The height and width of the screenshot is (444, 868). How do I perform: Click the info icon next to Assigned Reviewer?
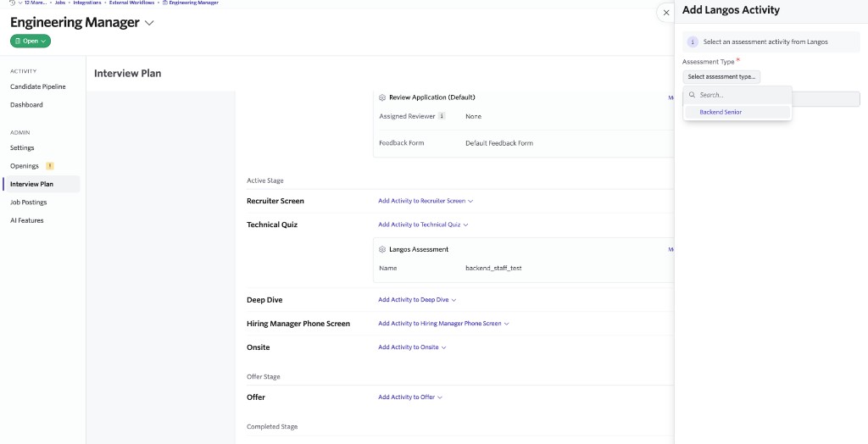(x=442, y=116)
